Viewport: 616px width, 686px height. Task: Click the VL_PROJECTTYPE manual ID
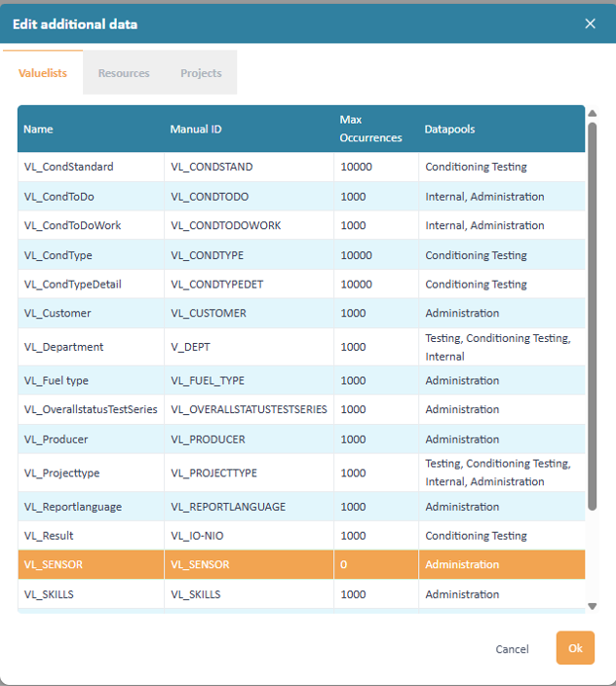click(x=213, y=473)
